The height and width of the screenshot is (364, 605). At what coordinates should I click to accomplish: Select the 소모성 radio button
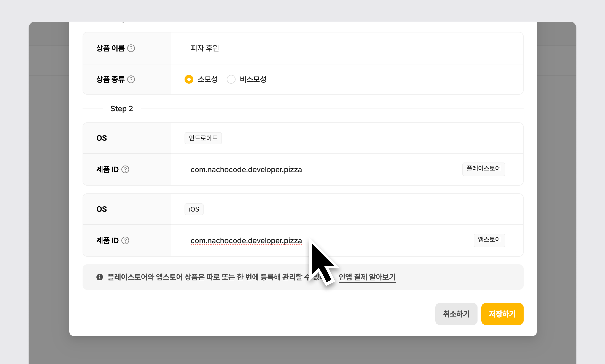189,79
